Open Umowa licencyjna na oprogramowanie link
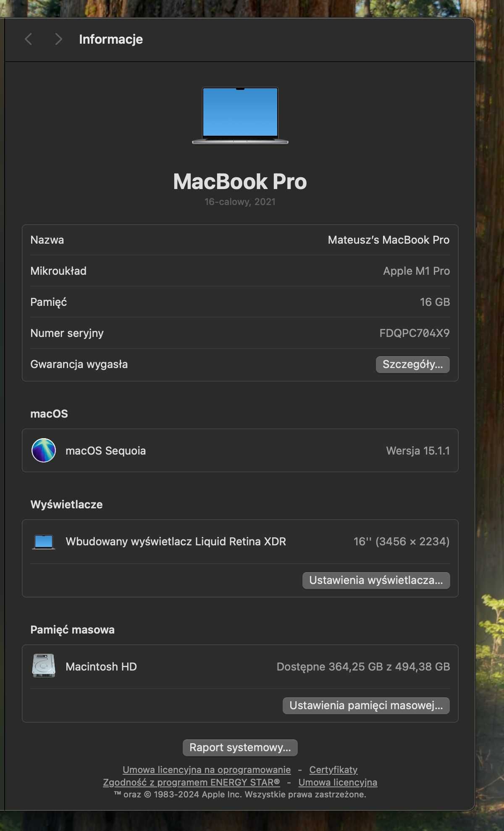The image size is (504, 831). pos(207,770)
